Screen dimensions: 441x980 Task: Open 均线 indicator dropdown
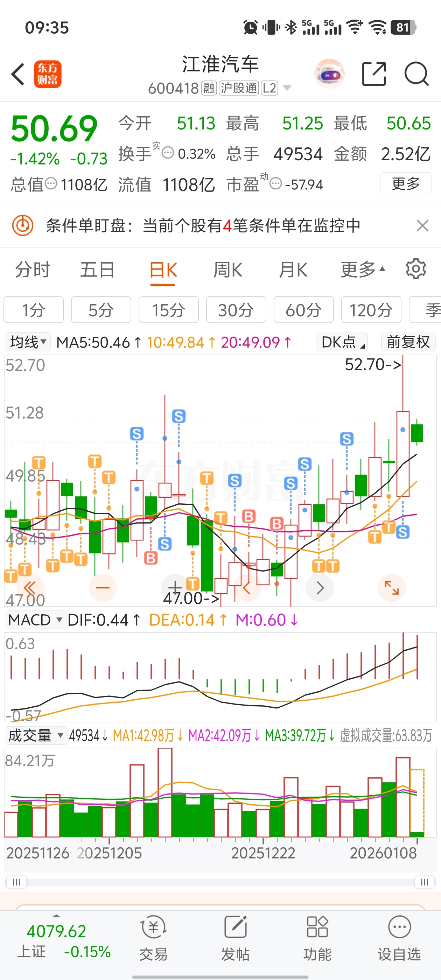[x=28, y=342]
